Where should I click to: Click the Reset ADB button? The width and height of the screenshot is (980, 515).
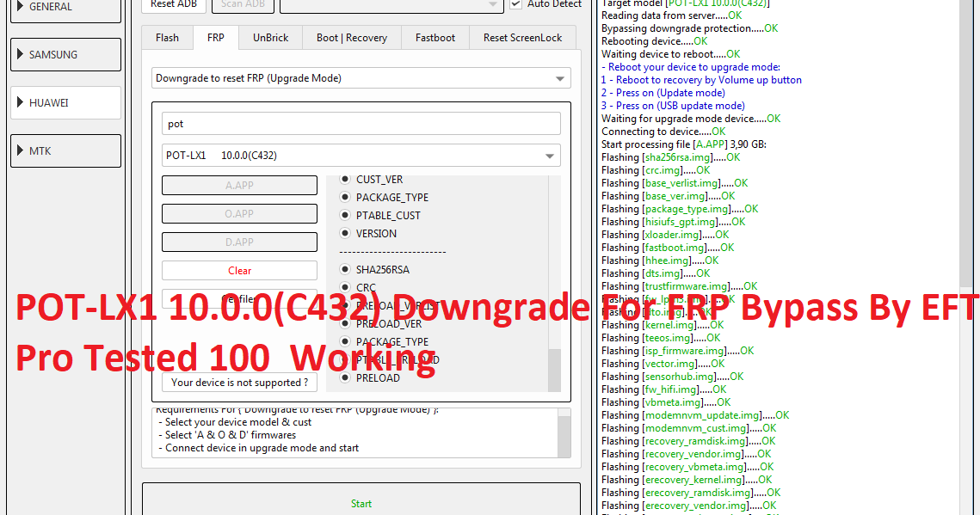(174, 5)
